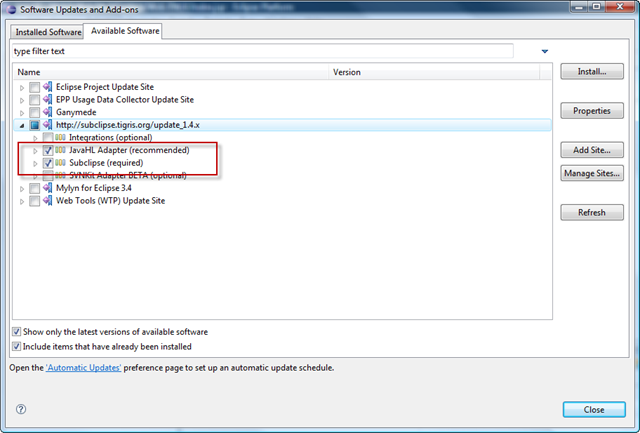Switch to the Installed Software tab
640x433 pixels.
coord(48,32)
